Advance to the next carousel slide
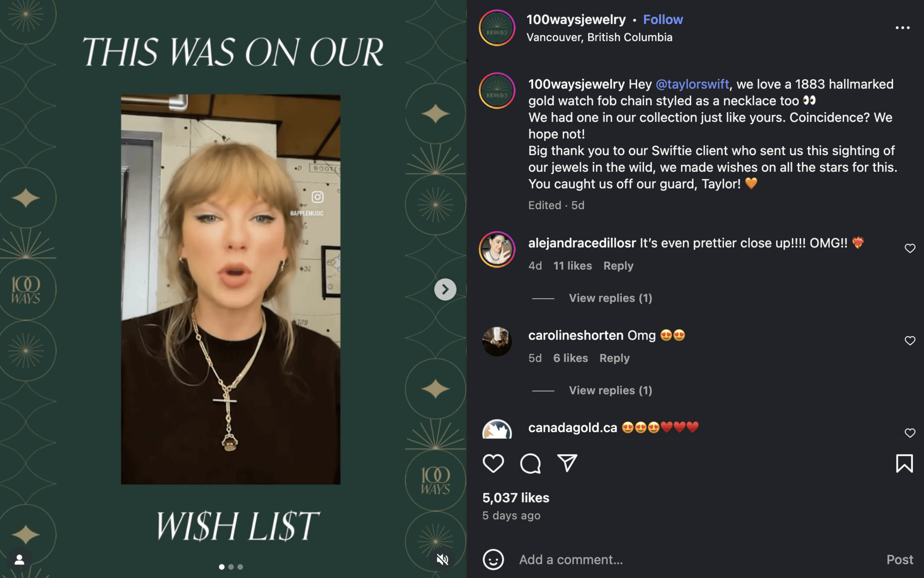924x578 pixels. pos(445,289)
